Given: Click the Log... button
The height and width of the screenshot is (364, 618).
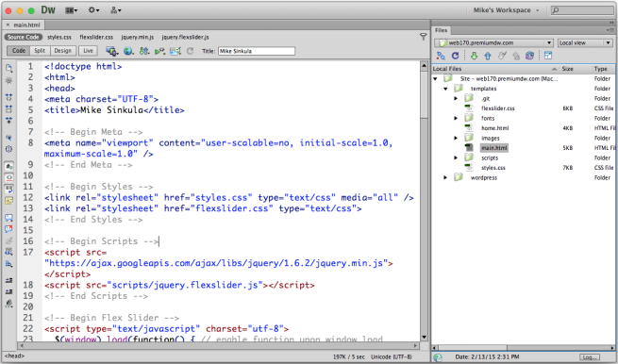Looking at the screenshot, I should 590,356.
